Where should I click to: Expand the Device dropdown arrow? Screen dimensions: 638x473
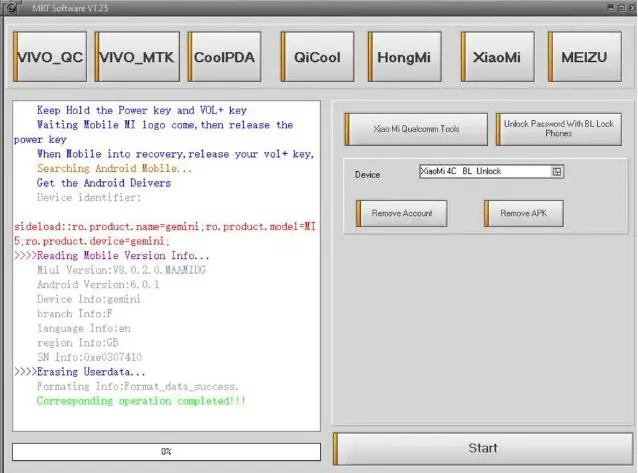tap(557, 172)
